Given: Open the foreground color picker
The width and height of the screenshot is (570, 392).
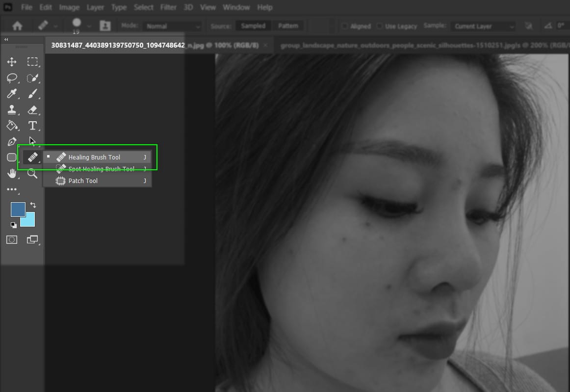Looking at the screenshot, I should click(x=18, y=209).
